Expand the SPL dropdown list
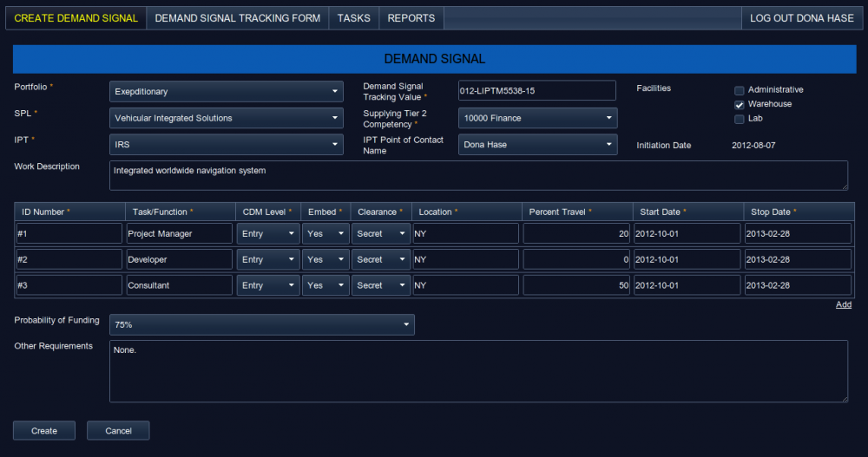Viewport: 868px width, 457px height. [x=226, y=118]
